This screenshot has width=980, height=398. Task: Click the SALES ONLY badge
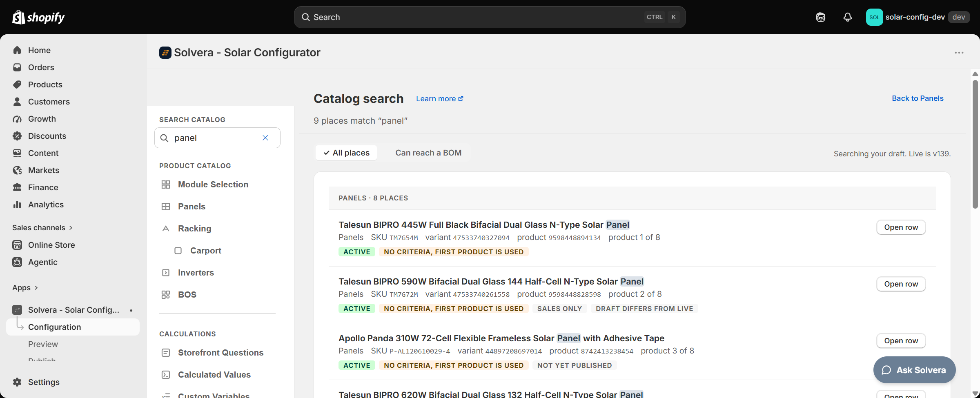[x=559, y=309]
